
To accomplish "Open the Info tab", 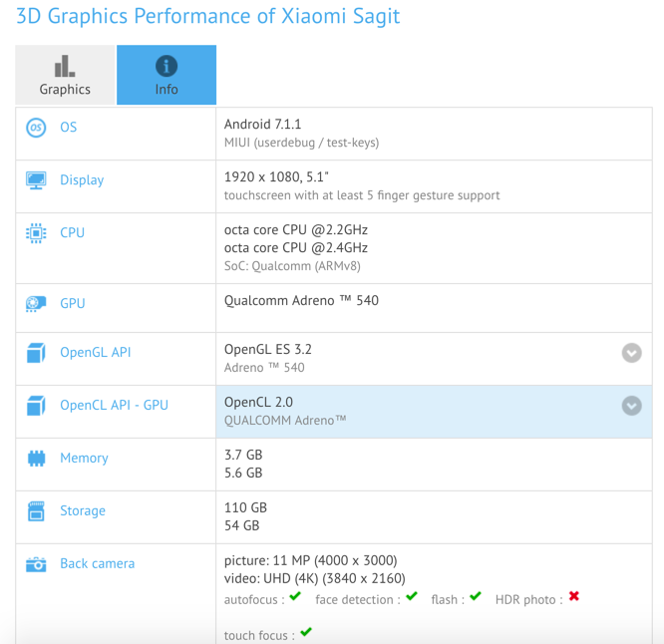I will click(x=166, y=75).
